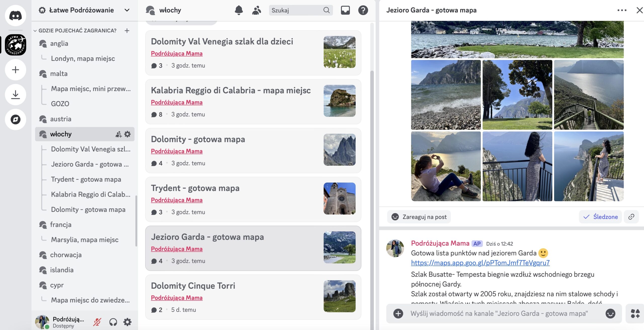Open the inbox icon
This screenshot has height=330, width=644.
point(345,10)
